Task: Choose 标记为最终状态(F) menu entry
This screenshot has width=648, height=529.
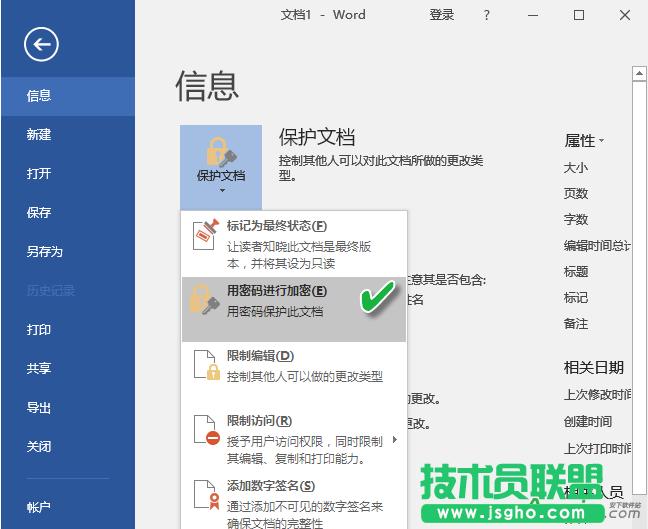Action: 277,227
